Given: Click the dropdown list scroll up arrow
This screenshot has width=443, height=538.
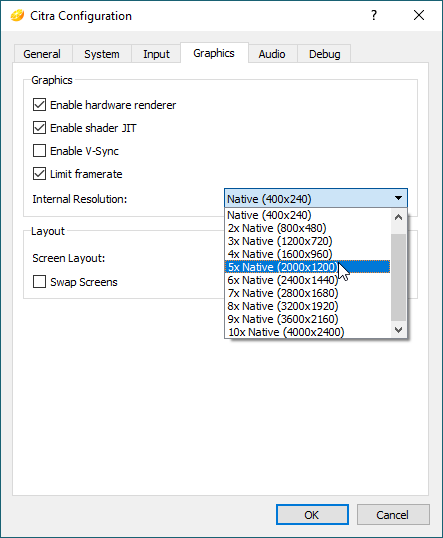Looking at the screenshot, I should tap(398, 217).
